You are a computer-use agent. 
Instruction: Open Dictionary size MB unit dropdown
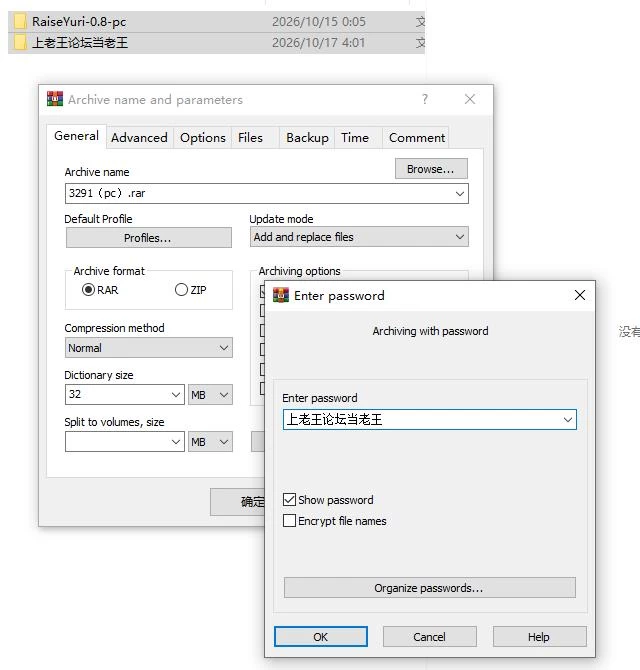coord(210,394)
